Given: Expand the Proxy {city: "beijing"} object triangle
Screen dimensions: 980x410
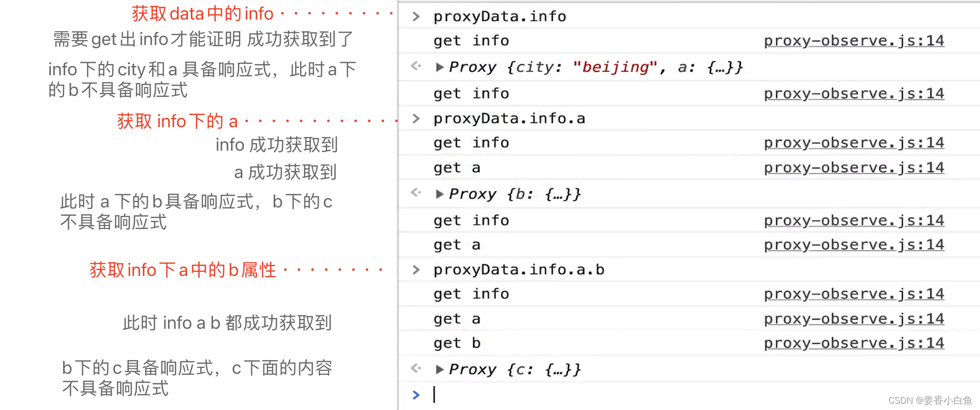Looking at the screenshot, I should click(x=439, y=67).
